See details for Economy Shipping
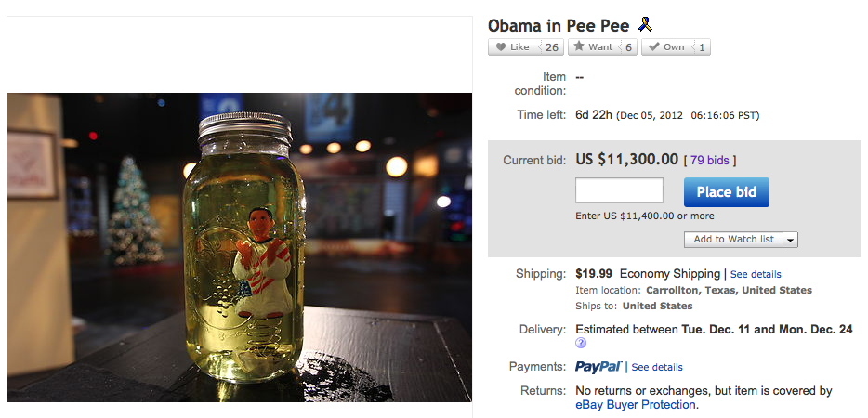The height and width of the screenshot is (418, 868). click(x=756, y=274)
